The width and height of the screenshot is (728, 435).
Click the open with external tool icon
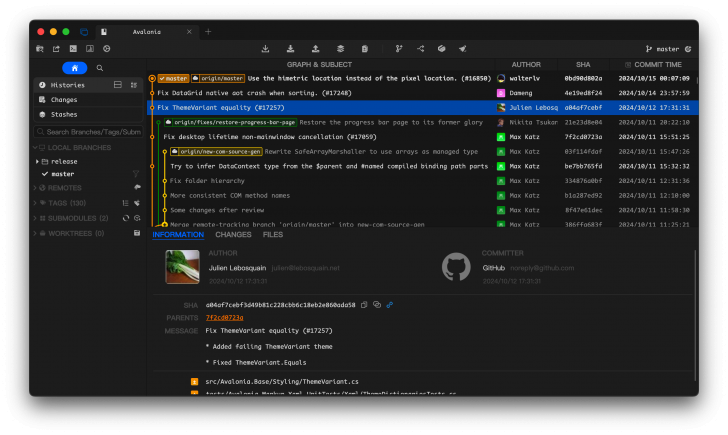(56, 49)
